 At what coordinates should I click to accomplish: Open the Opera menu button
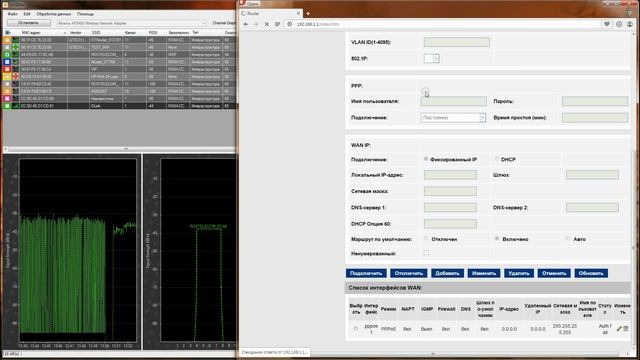pyautogui.click(x=250, y=3)
